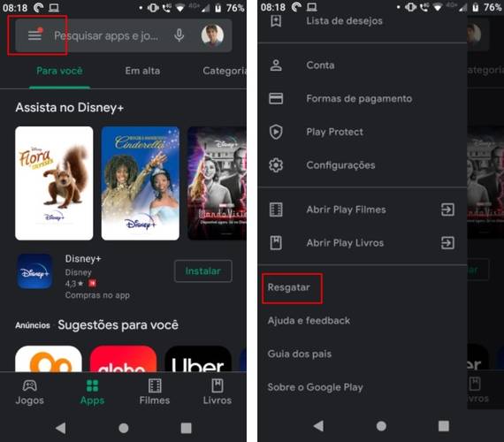Screen dimensions: 504x442
Task: Click the Configurações gear icon
Action: click(276, 165)
